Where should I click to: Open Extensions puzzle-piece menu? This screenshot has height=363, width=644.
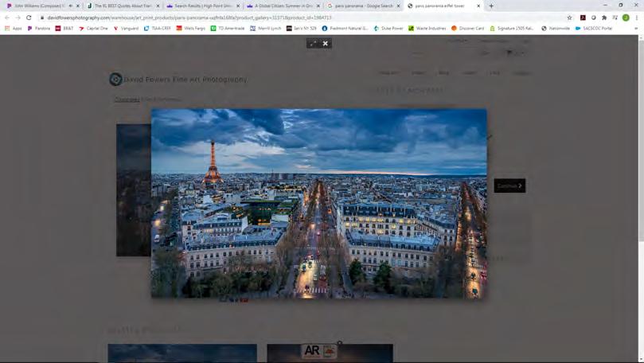pyautogui.click(x=604, y=18)
